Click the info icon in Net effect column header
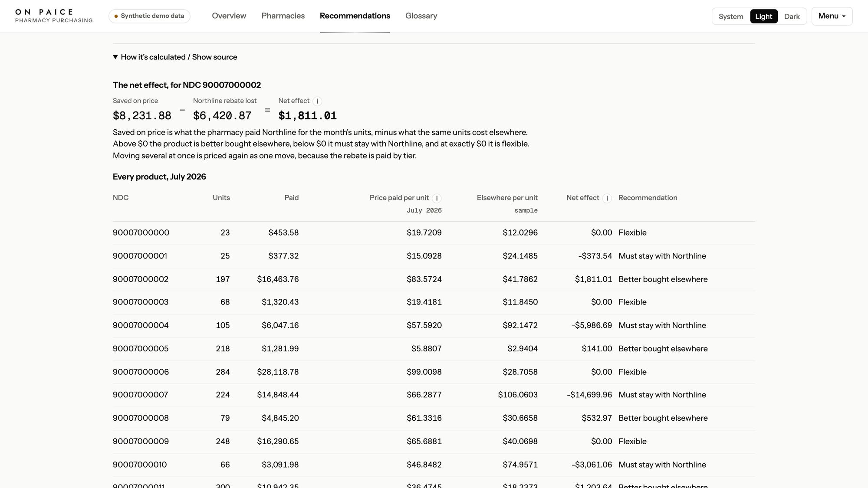 coord(607,198)
